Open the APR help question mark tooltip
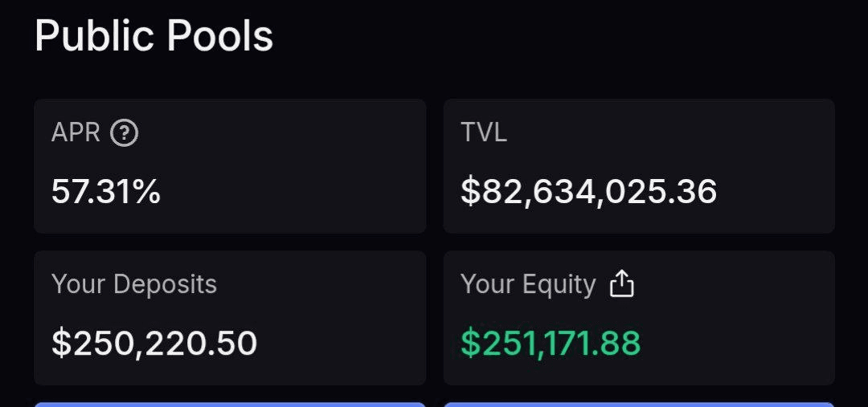 pyautogui.click(x=124, y=133)
